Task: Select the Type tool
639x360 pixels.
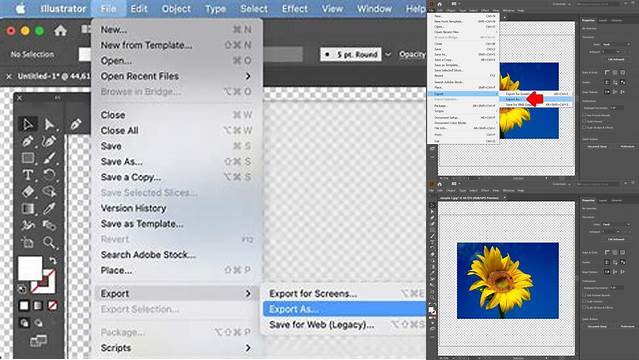Action: pos(27,175)
